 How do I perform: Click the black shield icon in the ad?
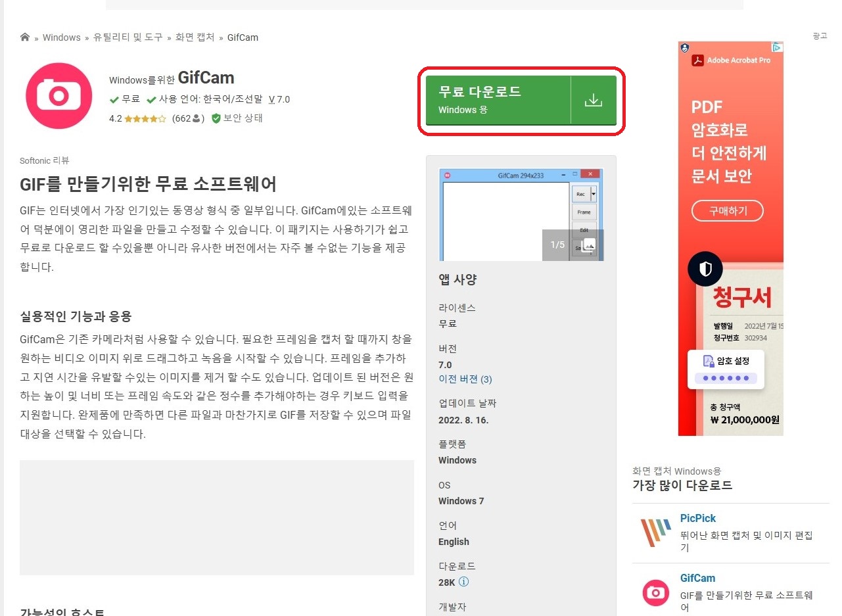click(705, 269)
